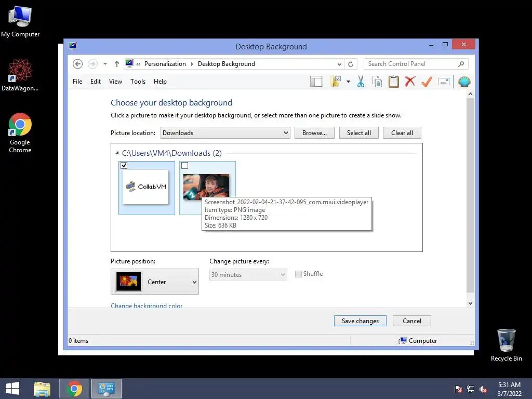Click the folder options toolbar icon
532x399 pixels.
(336, 82)
